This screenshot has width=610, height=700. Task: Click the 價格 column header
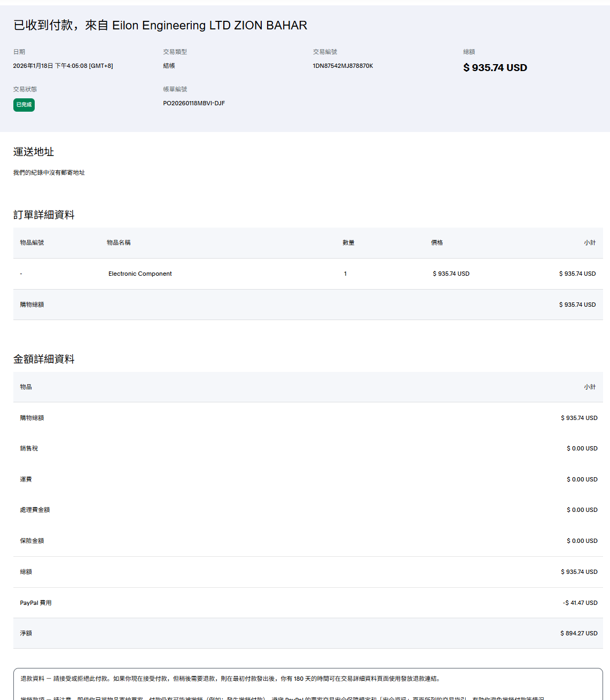click(437, 243)
